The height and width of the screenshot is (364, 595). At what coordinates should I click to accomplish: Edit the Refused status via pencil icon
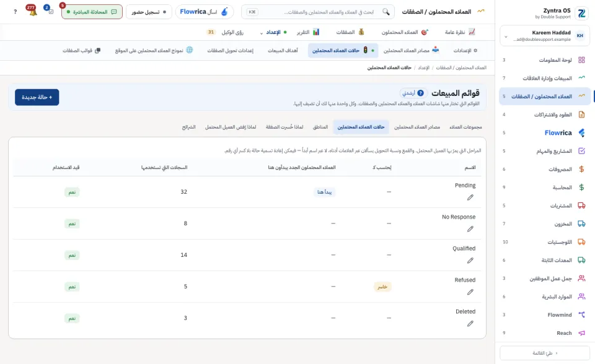470,292
